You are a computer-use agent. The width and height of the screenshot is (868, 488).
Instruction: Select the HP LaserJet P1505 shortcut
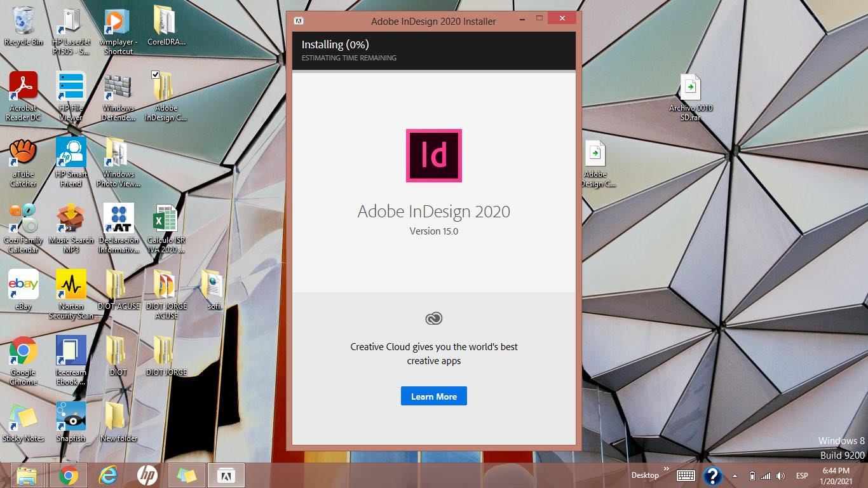coord(71,30)
